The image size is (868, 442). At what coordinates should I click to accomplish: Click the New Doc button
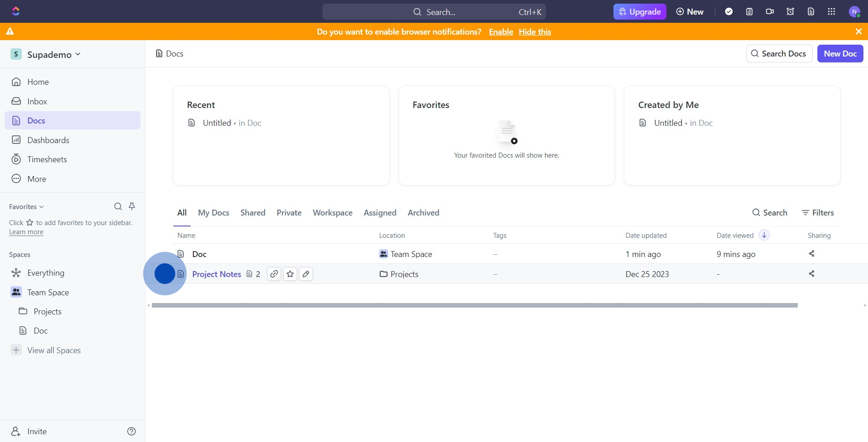click(840, 54)
